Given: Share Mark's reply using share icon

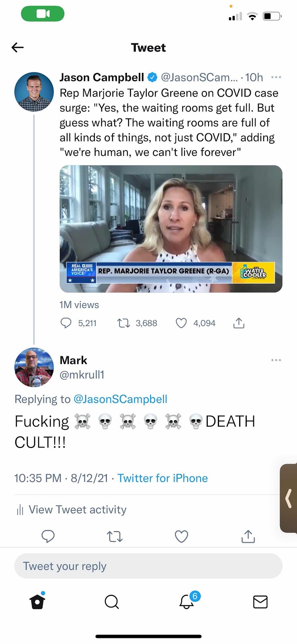Looking at the screenshot, I should click(248, 536).
